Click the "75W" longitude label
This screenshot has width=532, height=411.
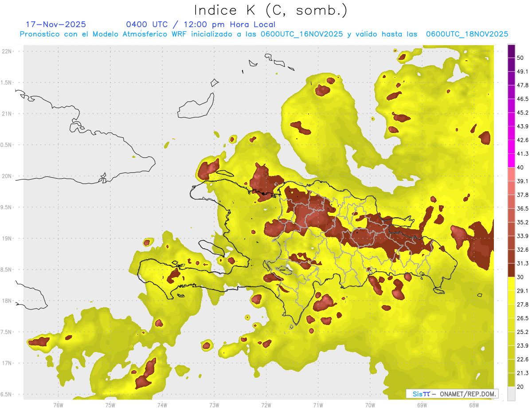pos(110,405)
